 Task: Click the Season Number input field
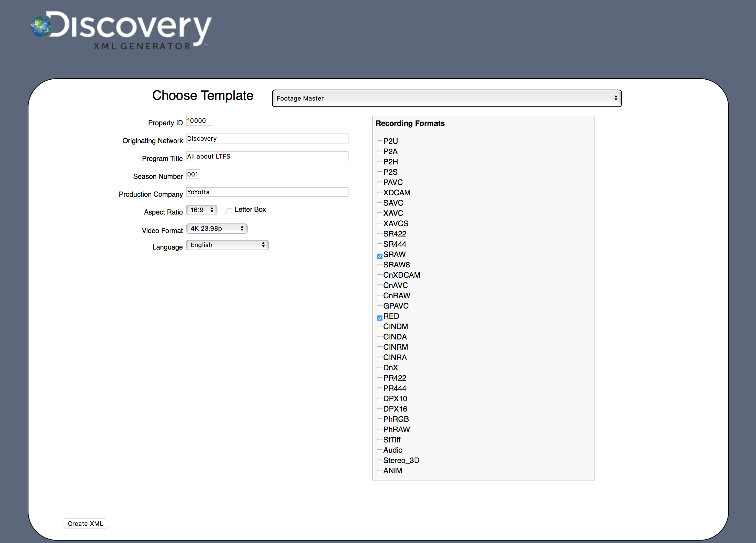[x=193, y=174]
